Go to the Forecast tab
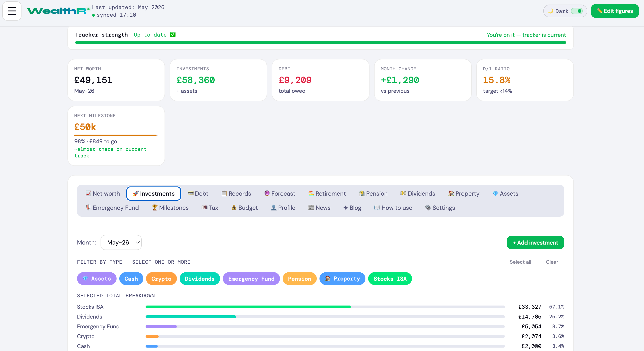Viewport: 644px width, 351px height. [x=279, y=194]
